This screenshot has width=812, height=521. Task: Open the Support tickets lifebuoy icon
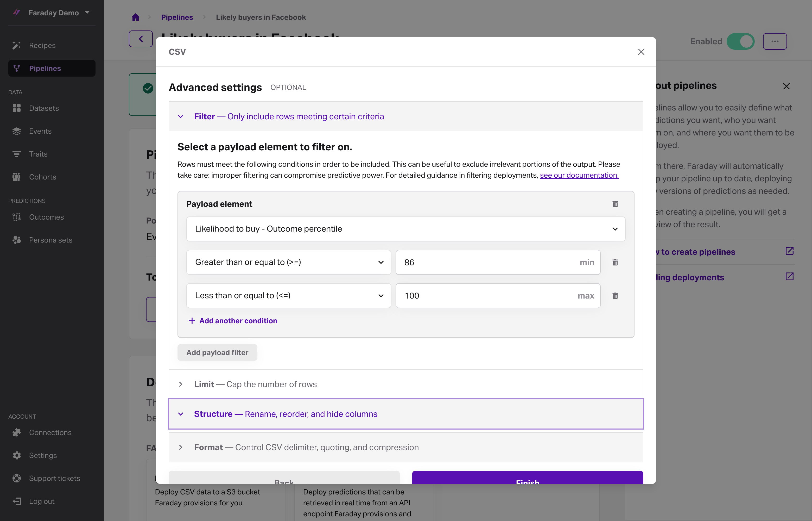point(16,478)
